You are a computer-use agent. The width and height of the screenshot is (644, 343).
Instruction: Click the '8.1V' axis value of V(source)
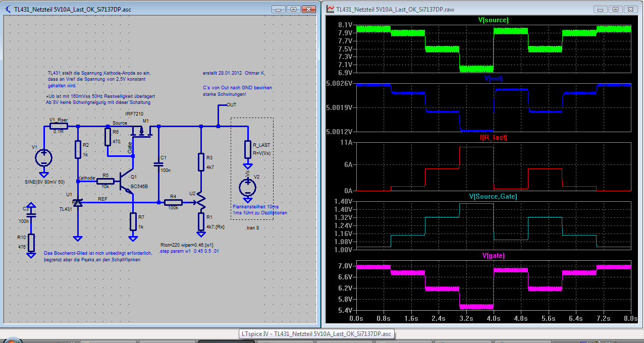coord(345,24)
